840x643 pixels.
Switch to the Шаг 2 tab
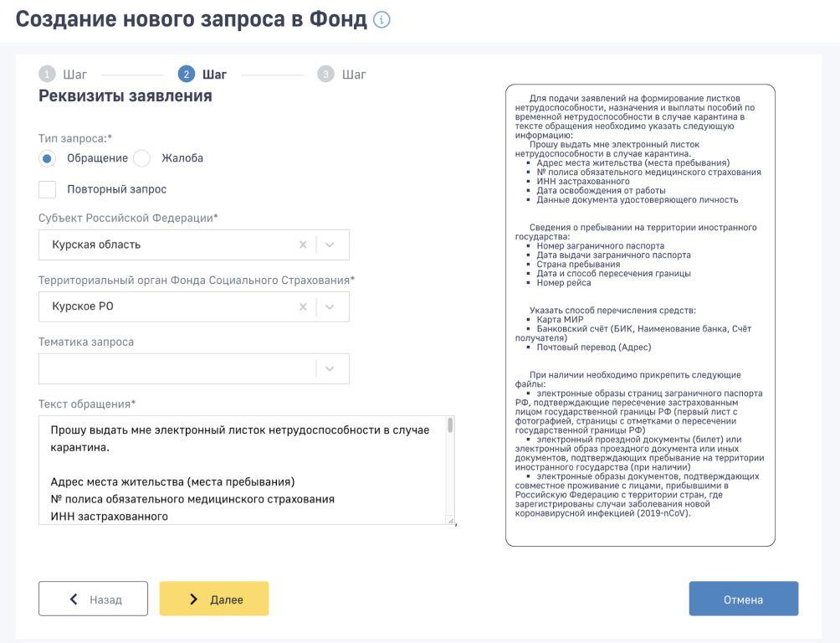click(x=216, y=75)
